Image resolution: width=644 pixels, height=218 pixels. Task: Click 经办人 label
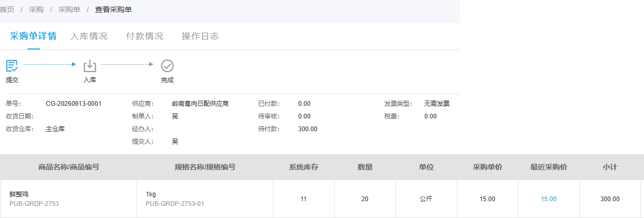(143, 129)
